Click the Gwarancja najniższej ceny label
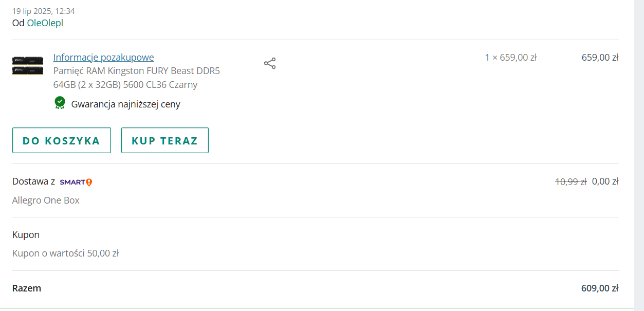This screenshot has width=644, height=311. pyautogui.click(x=125, y=104)
